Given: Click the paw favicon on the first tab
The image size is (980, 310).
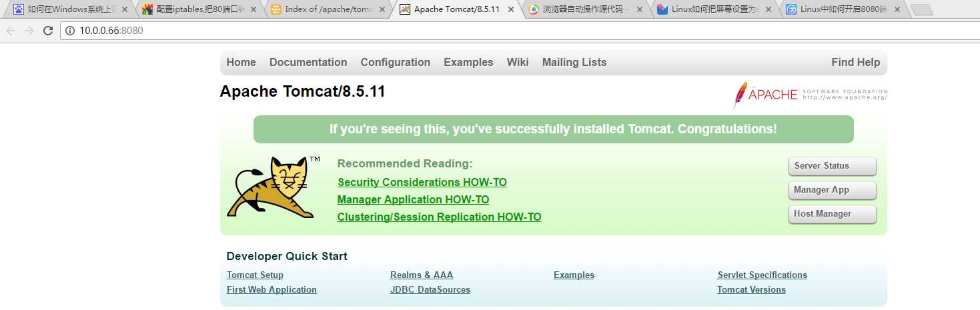Looking at the screenshot, I should 19,9.
